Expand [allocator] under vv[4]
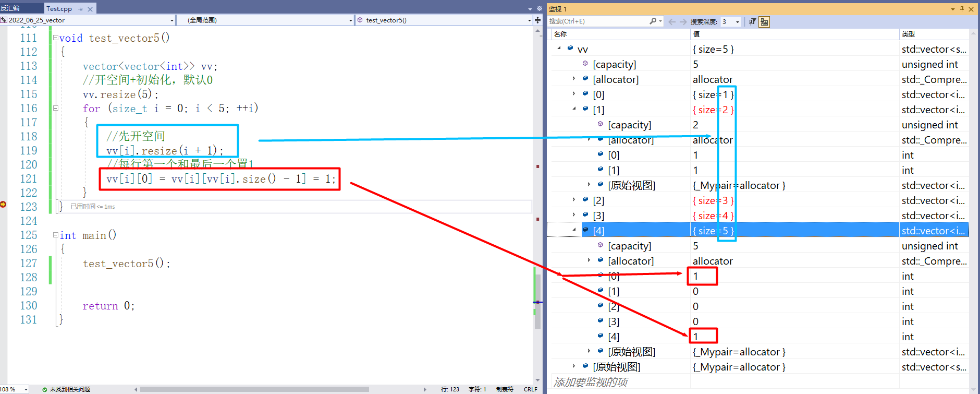Screen dimensions: 980x394 click(x=589, y=260)
